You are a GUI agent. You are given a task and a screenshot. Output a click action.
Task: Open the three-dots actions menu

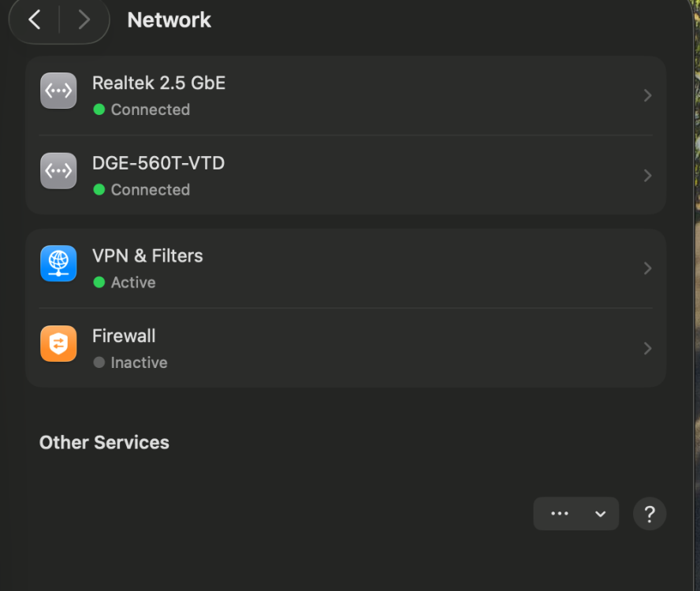(x=560, y=514)
